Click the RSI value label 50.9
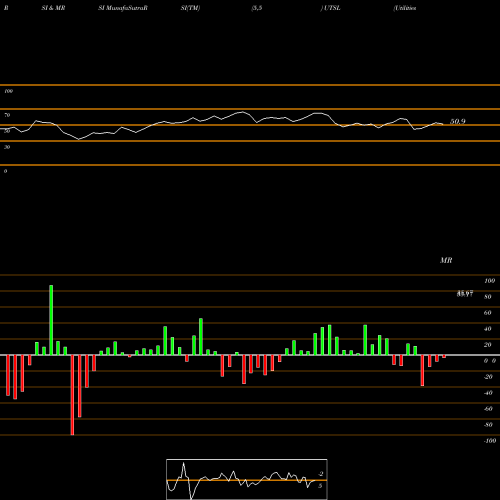The height and width of the screenshot is (500, 500). (458, 122)
